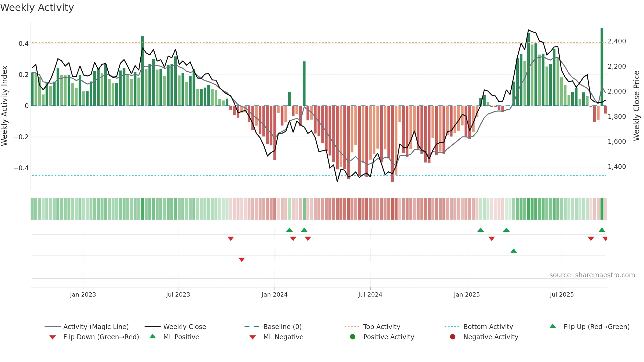The height and width of the screenshot is (362, 644).
Task: Toggle the Weekly Close legend entry
Action: tap(175, 327)
